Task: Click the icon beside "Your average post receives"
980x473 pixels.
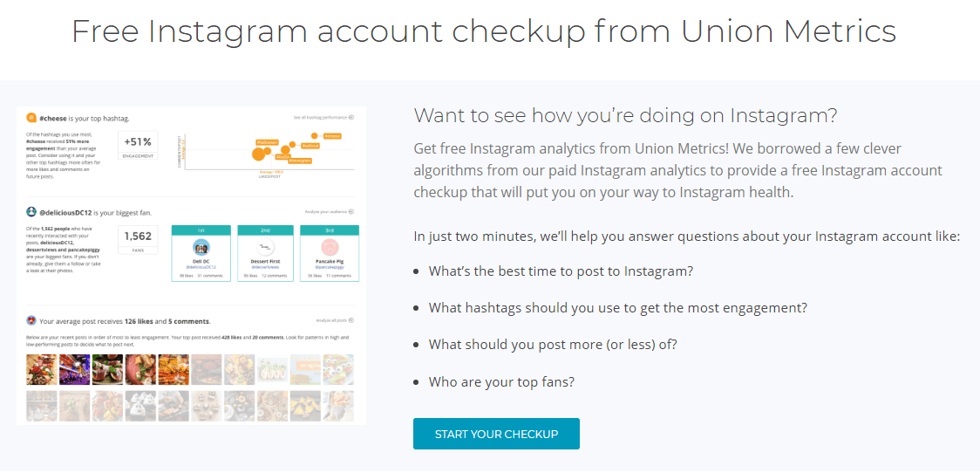Action: [x=31, y=320]
